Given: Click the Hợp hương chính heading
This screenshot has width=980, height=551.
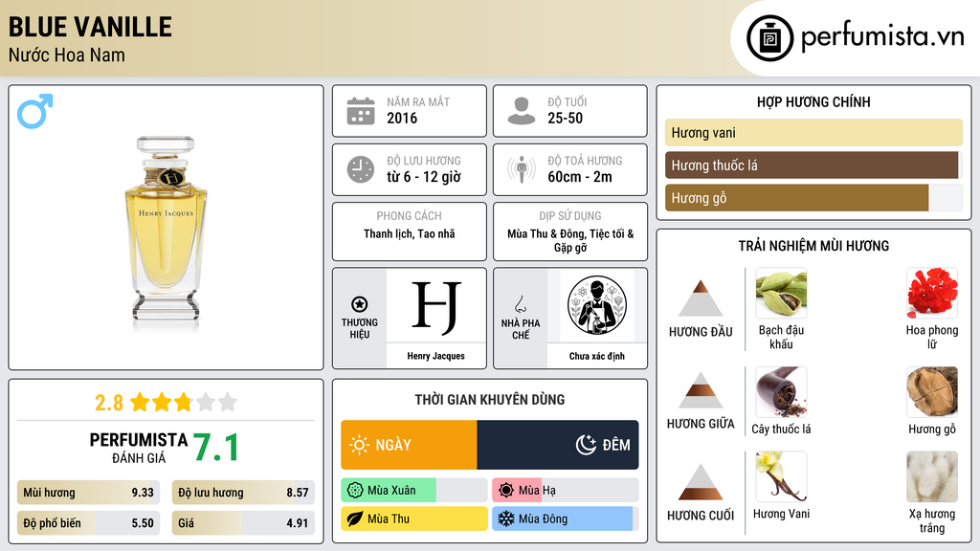Looking at the screenshot, I should [813, 101].
